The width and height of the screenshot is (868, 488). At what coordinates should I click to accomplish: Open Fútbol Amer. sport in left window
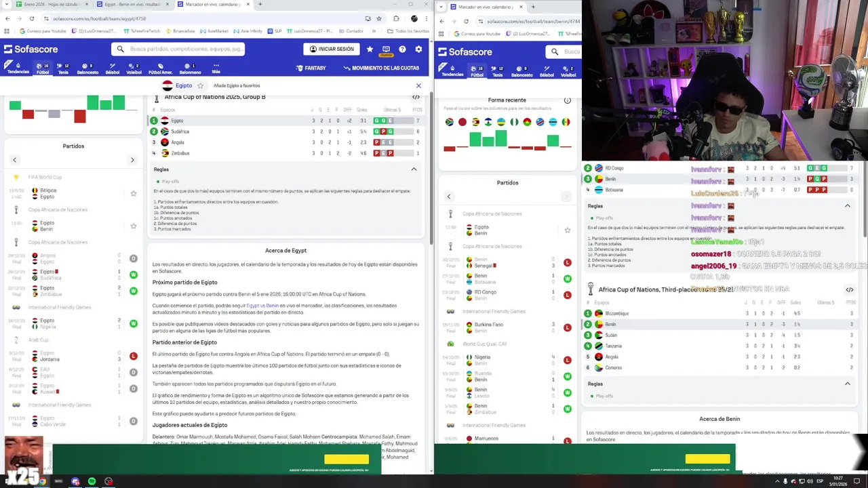tap(160, 68)
